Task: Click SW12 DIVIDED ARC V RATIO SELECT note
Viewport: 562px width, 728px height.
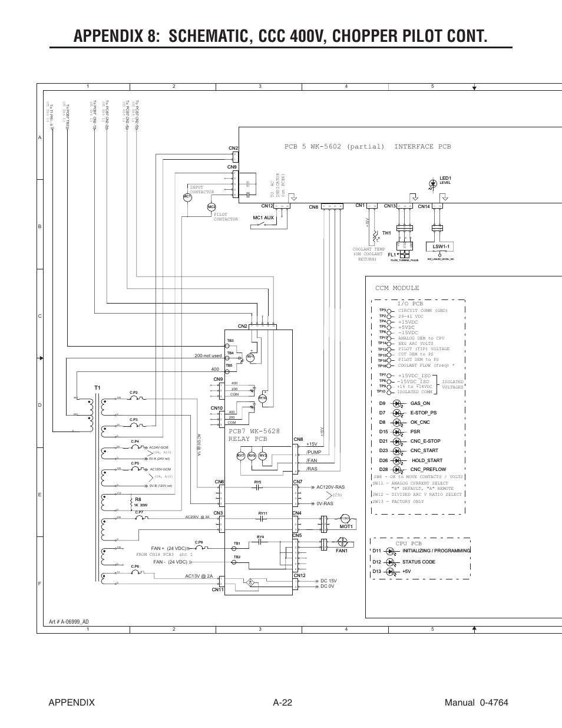Action: click(x=417, y=495)
